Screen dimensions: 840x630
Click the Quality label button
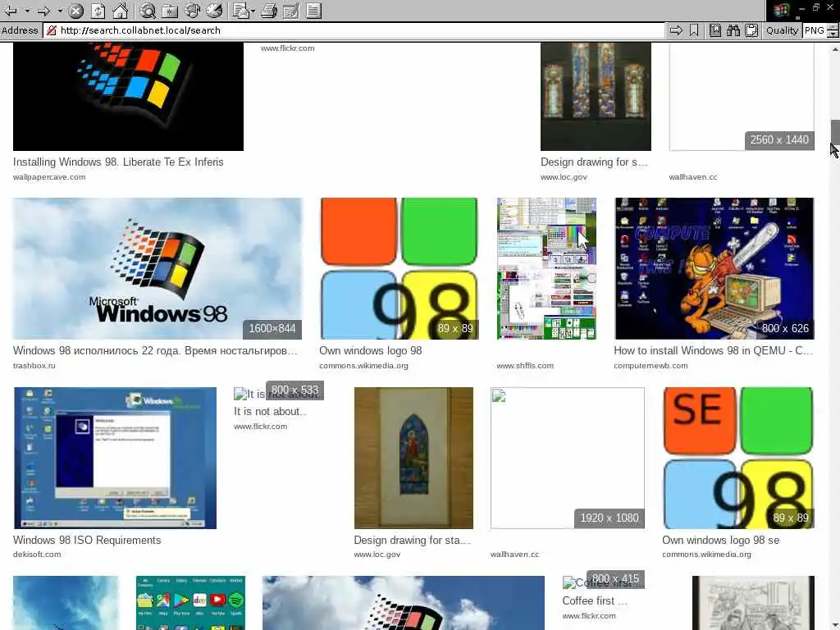[x=782, y=30]
